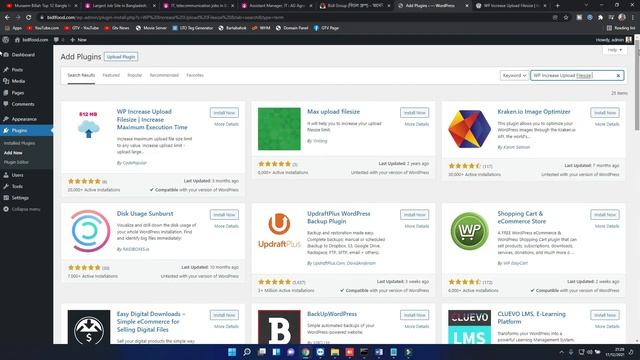Click New in the admin bar
This screenshot has height=360, width=640.
(x=78, y=40)
